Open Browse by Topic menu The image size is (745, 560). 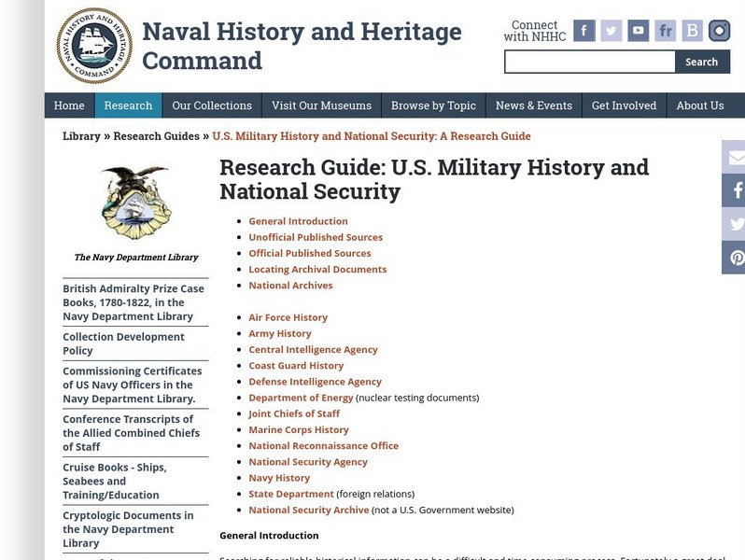(x=433, y=105)
